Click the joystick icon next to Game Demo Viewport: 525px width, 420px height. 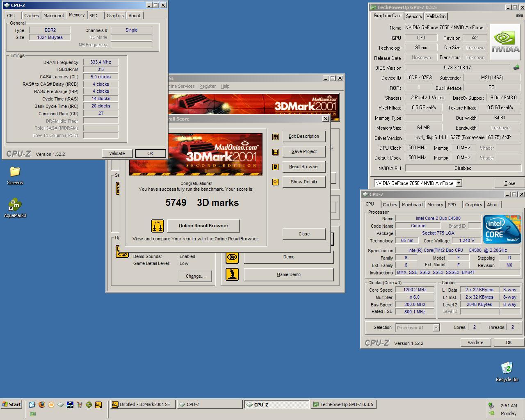pyautogui.click(x=232, y=274)
